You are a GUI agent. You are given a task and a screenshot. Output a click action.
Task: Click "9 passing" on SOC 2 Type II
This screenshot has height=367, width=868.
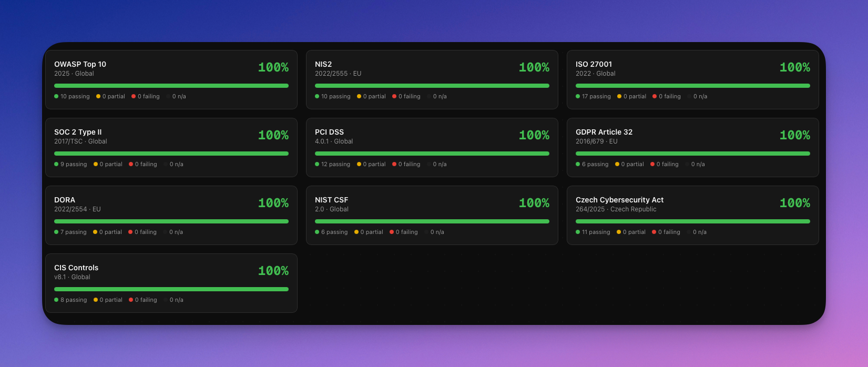point(70,164)
